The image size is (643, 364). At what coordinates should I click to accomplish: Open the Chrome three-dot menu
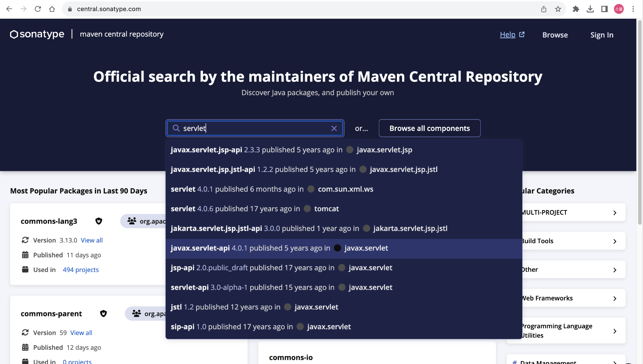633,9
